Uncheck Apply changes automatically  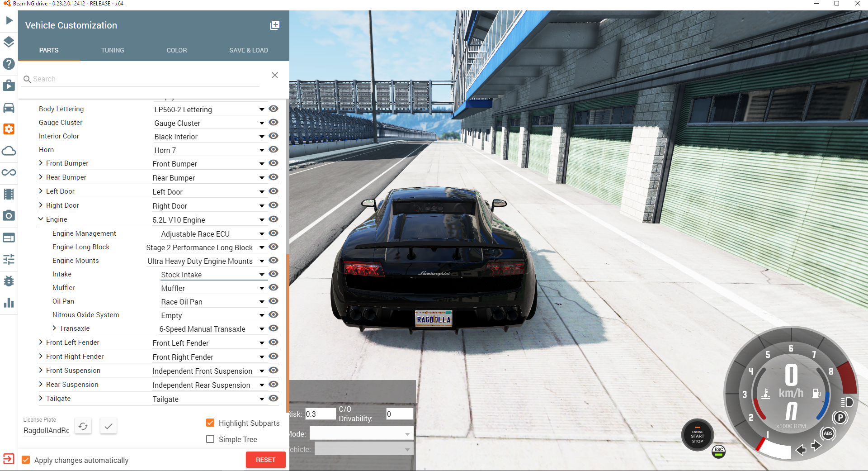[x=26, y=460]
